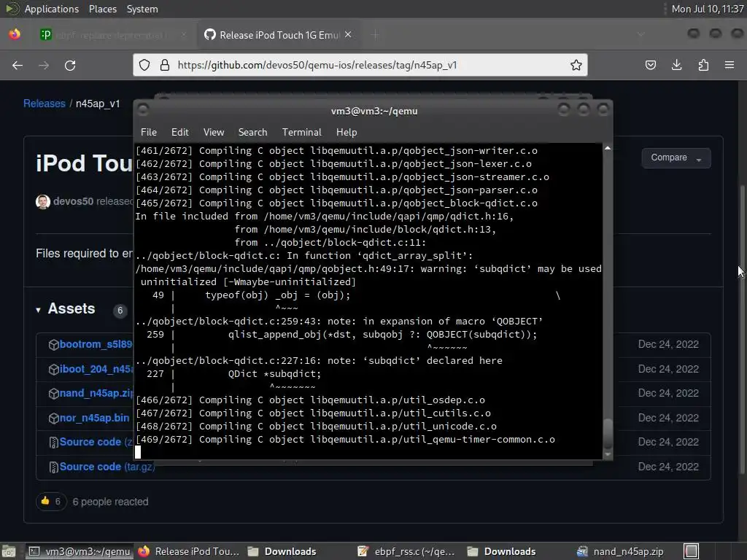Click the Firefox logo icon in tab bar
The width and height of the screenshot is (747, 560).
pos(15,35)
